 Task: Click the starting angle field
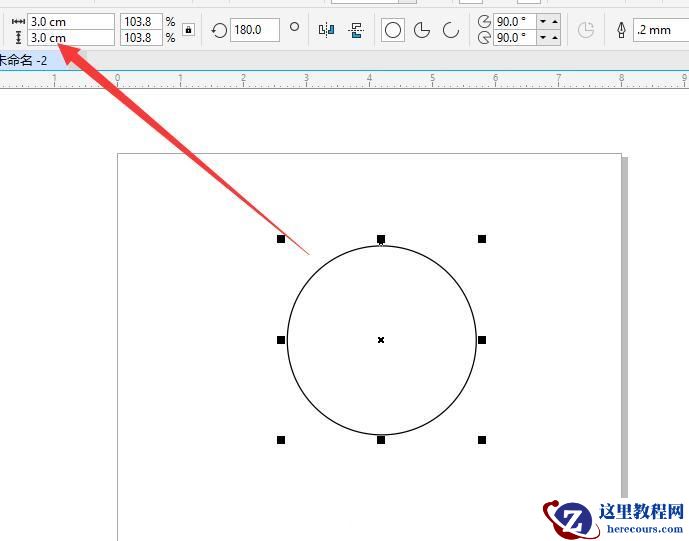click(x=513, y=21)
